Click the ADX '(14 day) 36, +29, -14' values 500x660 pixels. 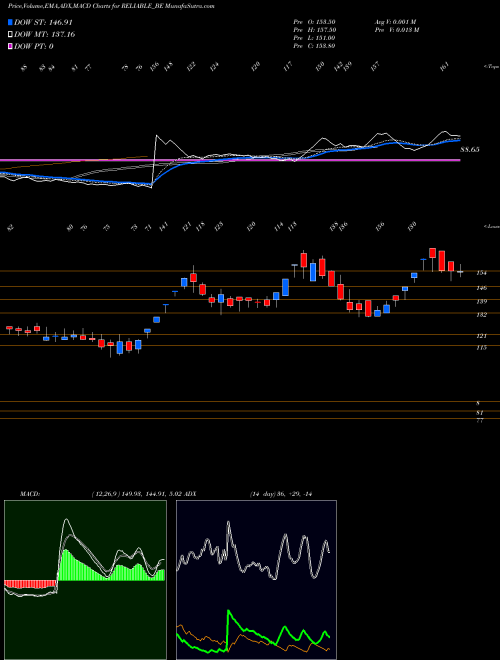pyautogui.click(x=281, y=494)
